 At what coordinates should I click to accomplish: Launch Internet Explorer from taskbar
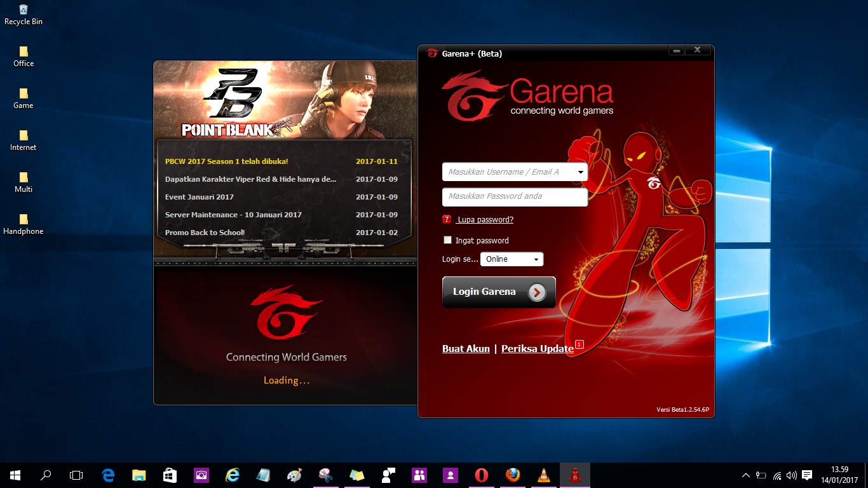232,475
